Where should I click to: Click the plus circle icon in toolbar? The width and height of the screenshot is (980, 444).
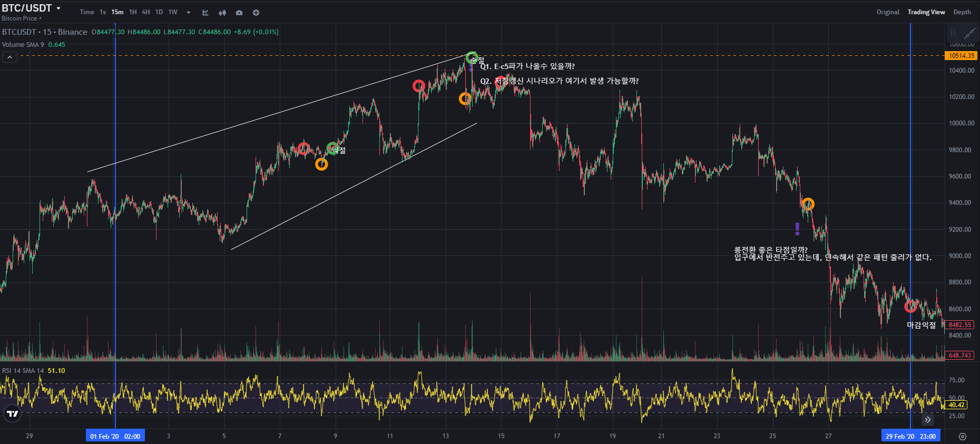pos(256,13)
